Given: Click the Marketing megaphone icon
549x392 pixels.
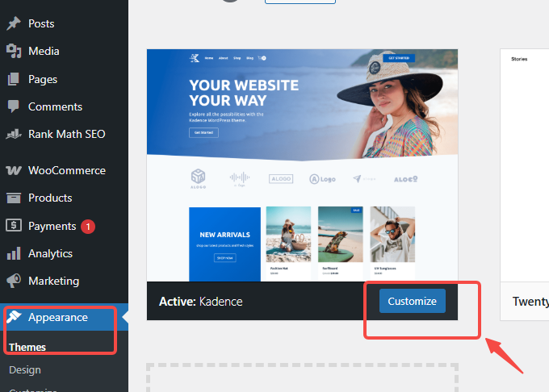Looking at the screenshot, I should (x=14, y=281).
